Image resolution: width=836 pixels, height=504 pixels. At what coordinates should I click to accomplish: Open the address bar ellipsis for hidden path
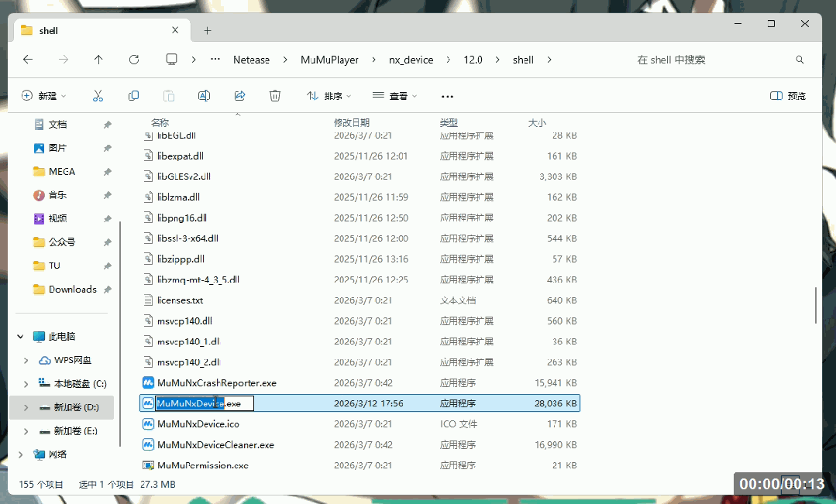point(215,60)
